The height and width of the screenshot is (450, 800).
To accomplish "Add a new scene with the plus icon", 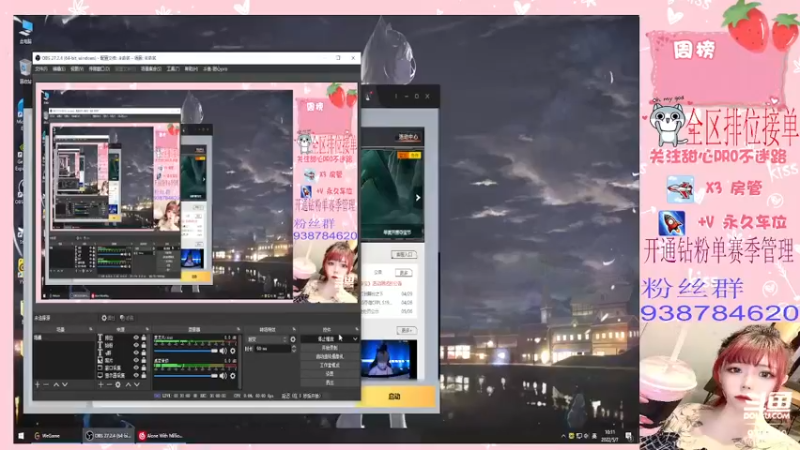I will (37, 385).
